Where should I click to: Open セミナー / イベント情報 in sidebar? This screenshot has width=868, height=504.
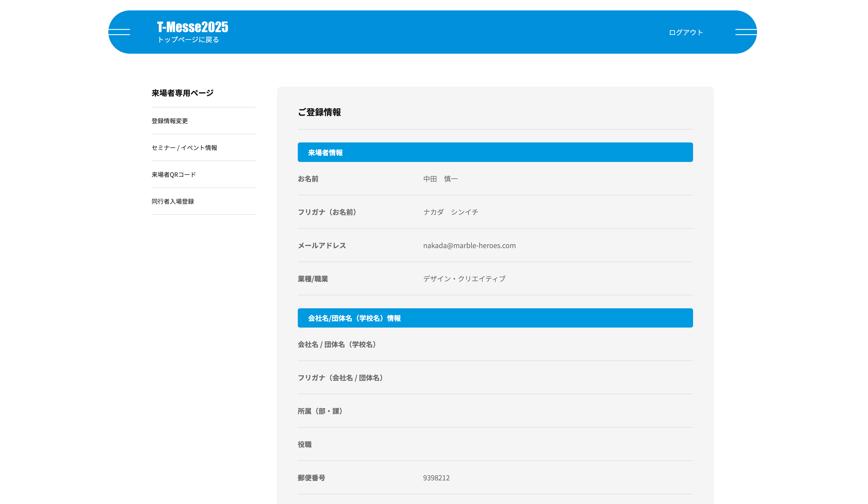tap(184, 148)
